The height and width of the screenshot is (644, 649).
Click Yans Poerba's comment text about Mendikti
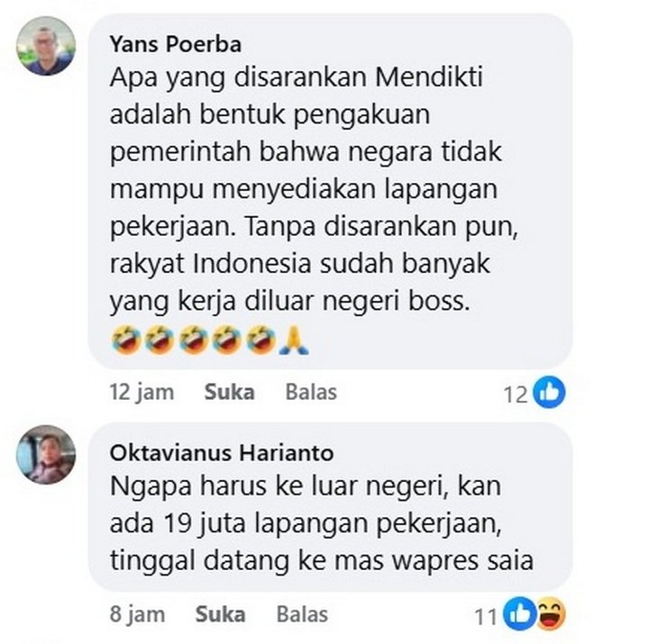[x=313, y=188]
